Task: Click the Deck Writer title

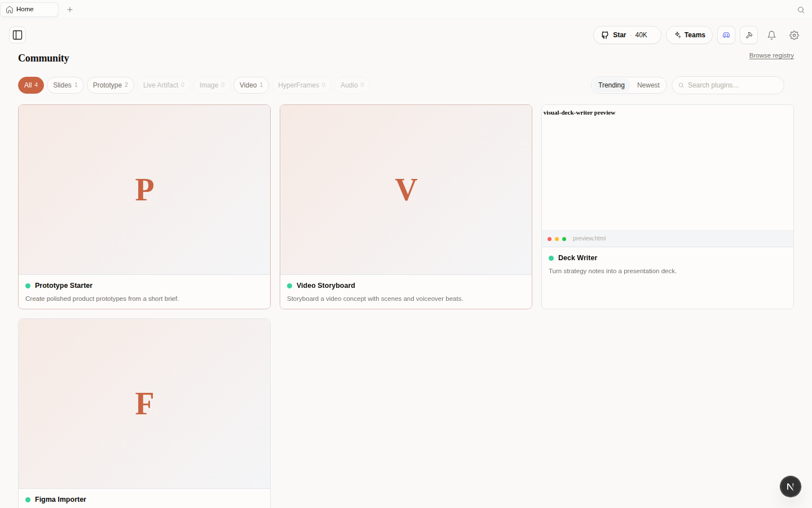Action: [x=577, y=258]
